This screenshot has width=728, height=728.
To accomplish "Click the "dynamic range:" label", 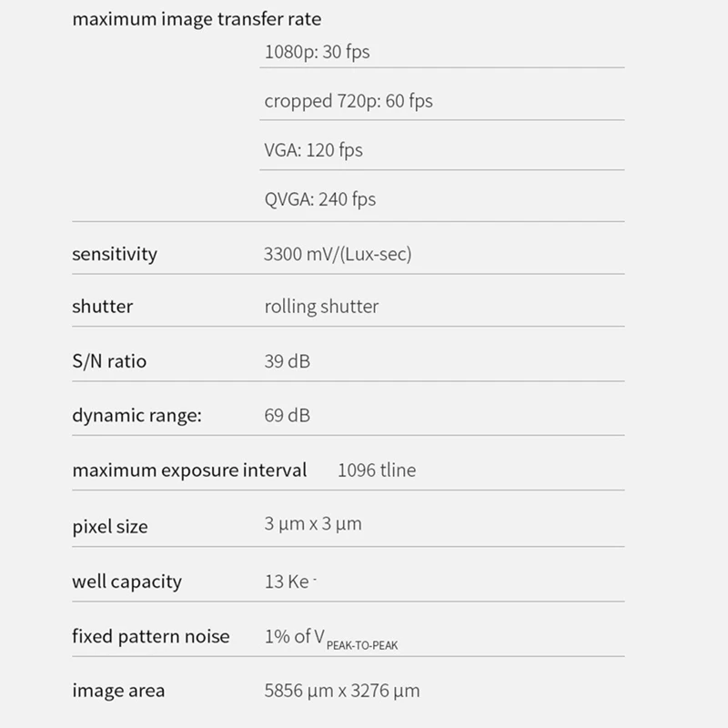I will (136, 416).
